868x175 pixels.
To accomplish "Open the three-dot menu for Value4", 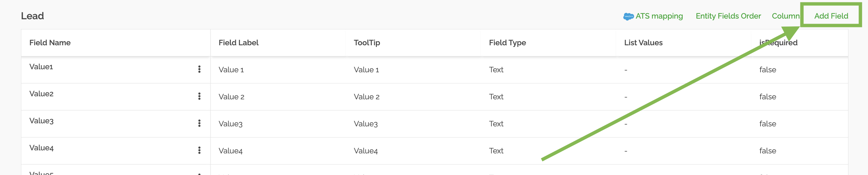I will pos(199,150).
